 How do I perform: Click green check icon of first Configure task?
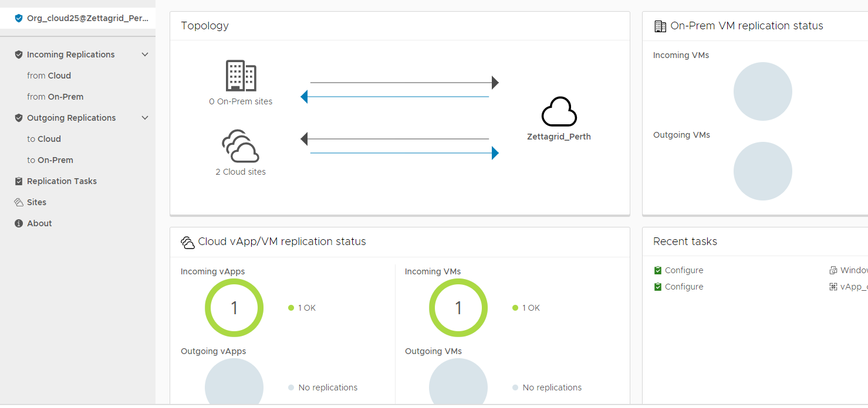click(x=658, y=270)
